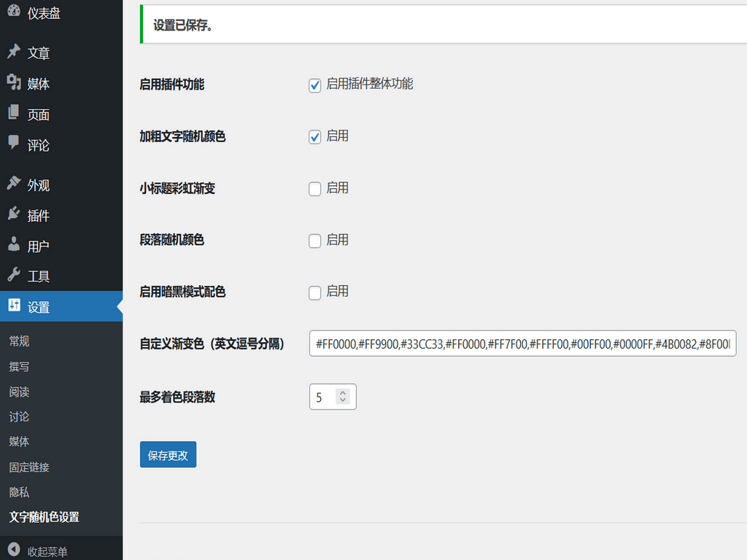Click the 用户 person icon
The width and height of the screenshot is (747, 560).
pos(14,244)
